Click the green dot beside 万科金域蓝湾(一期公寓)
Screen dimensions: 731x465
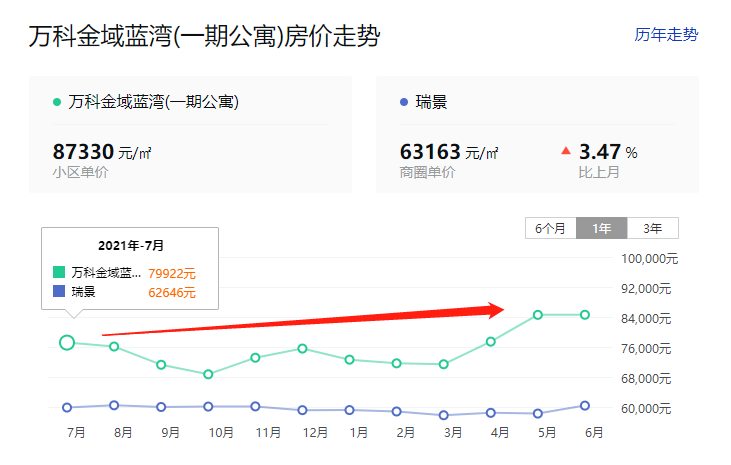pyautogui.click(x=57, y=102)
